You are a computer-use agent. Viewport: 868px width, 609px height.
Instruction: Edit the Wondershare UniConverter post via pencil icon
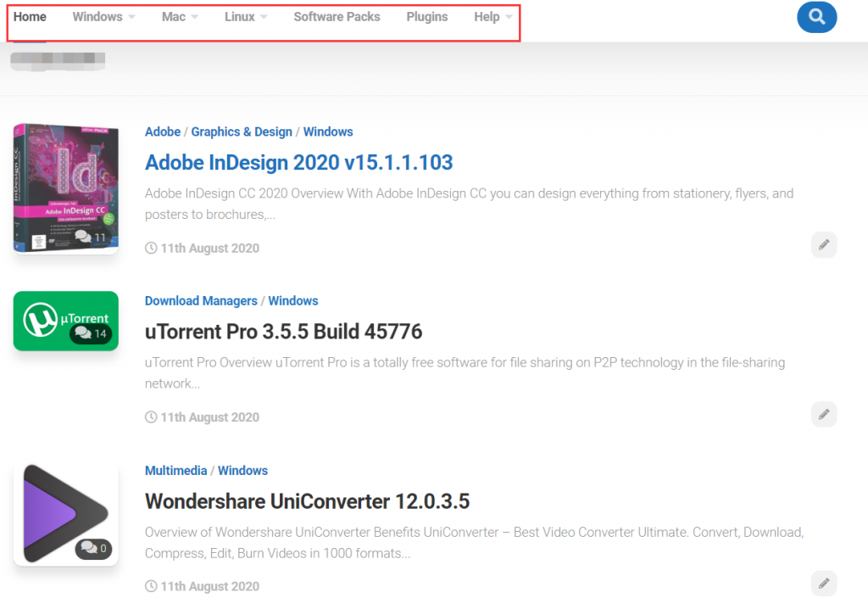824,583
